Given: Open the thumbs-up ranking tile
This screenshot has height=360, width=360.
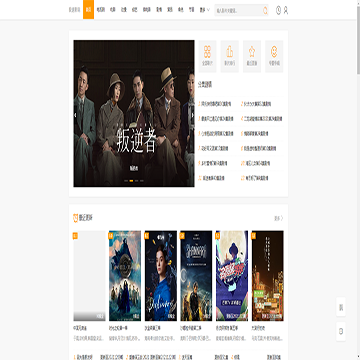Looking at the screenshot, I should coord(230,56).
